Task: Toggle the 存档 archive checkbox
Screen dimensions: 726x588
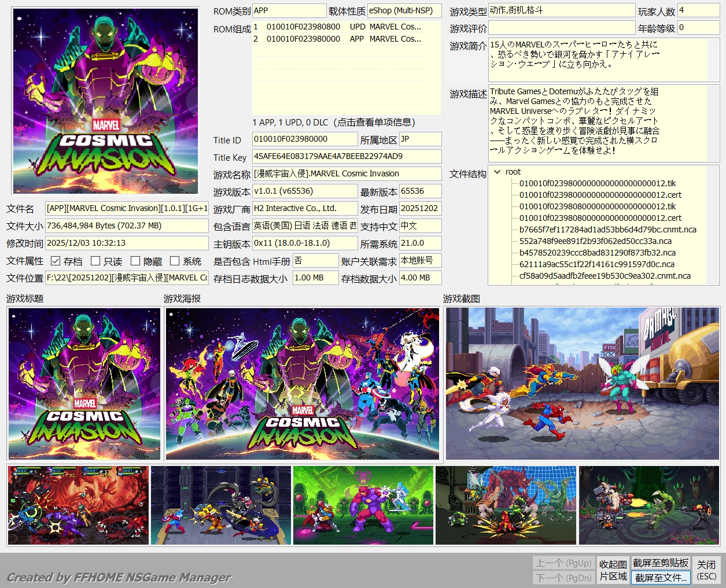Action: [56, 261]
